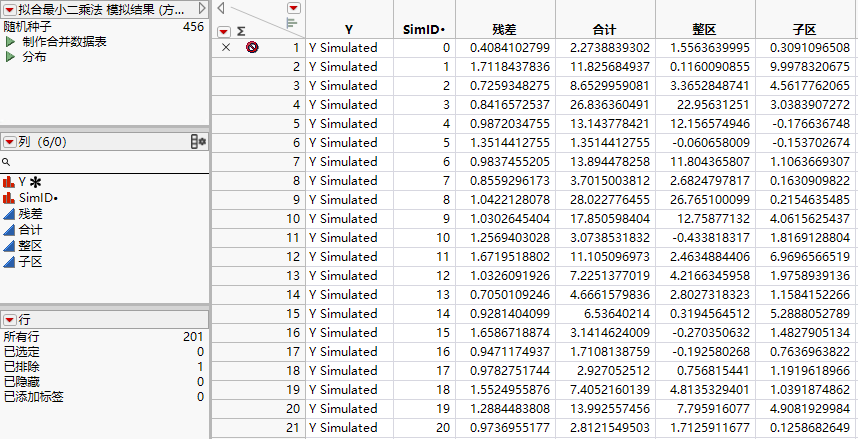Click cell 26.765100099 in 整区

(x=705, y=200)
